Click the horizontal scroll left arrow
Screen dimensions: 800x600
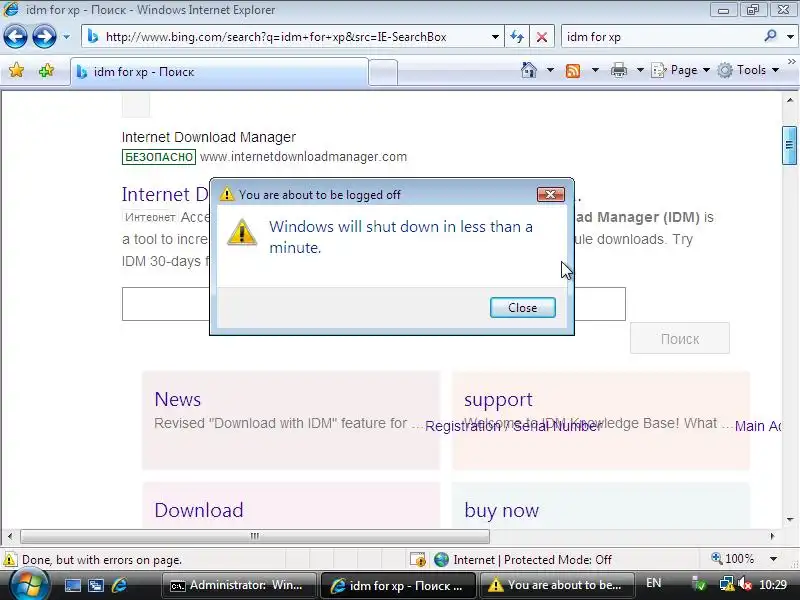point(10,536)
